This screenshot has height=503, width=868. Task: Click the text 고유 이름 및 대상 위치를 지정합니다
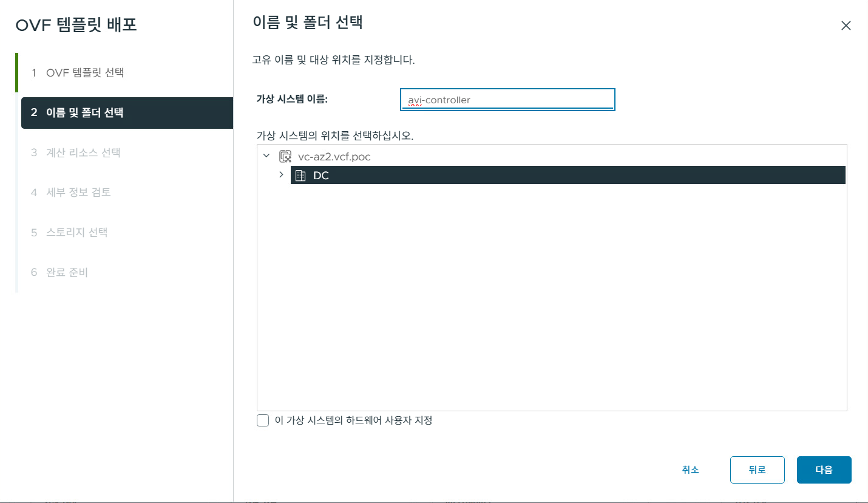(x=333, y=60)
